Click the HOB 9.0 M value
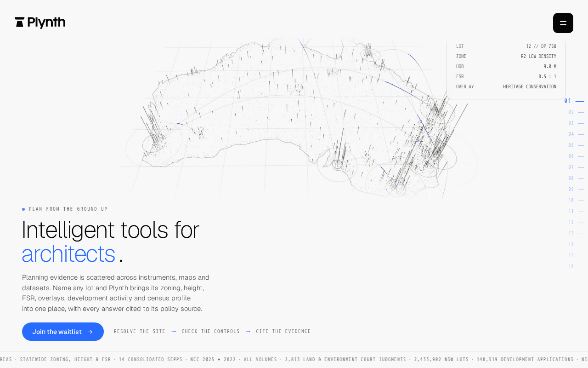The height and width of the screenshot is (368, 588). [x=550, y=67]
